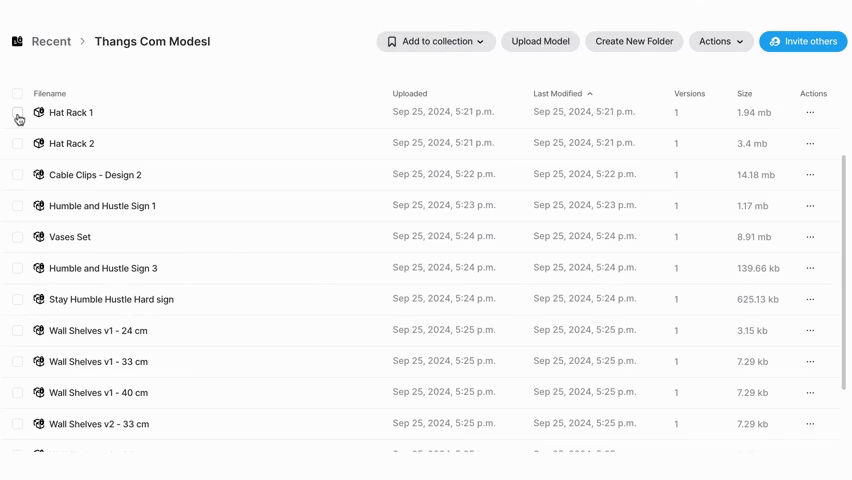Click the model icon beside Hat Rack 2
The image size is (852, 480).
click(x=39, y=144)
